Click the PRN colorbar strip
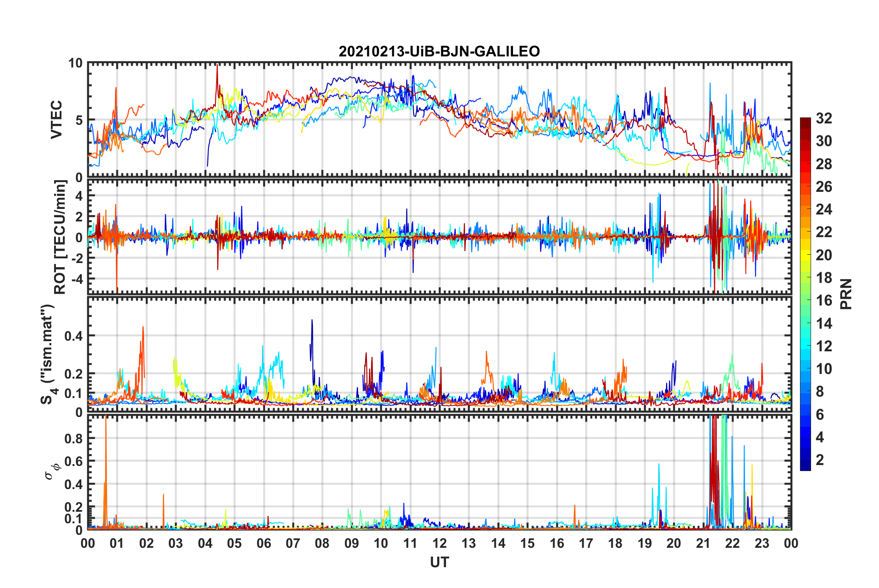879x588 pixels. [x=805, y=294]
